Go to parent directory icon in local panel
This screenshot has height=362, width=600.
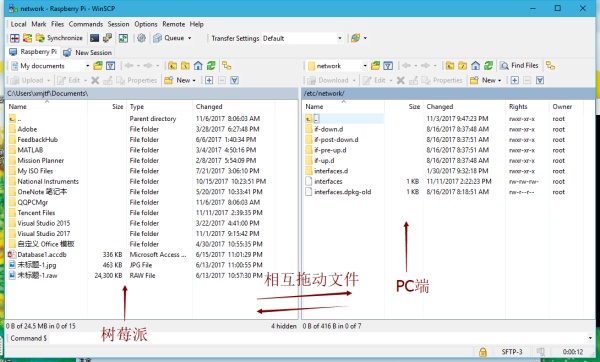tap(172, 66)
